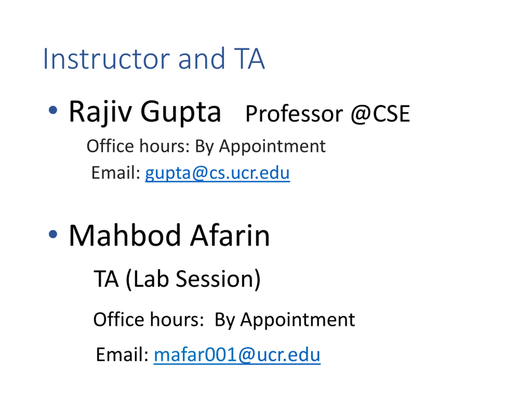Open the gupta@cs.ucr.edu email link
532x399 pixels.
click(217, 173)
